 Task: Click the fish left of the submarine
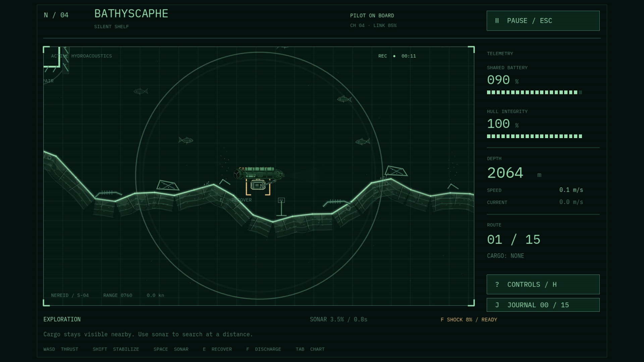[x=186, y=140]
